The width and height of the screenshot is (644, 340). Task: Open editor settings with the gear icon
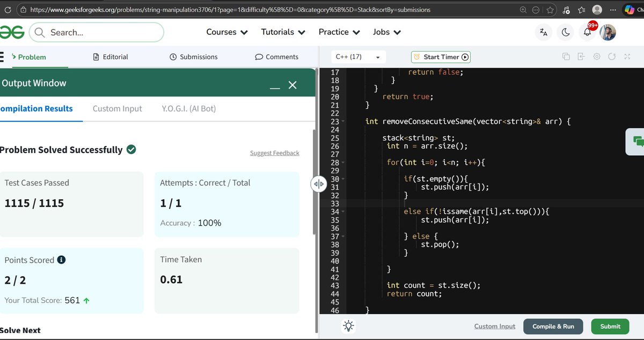tap(597, 56)
